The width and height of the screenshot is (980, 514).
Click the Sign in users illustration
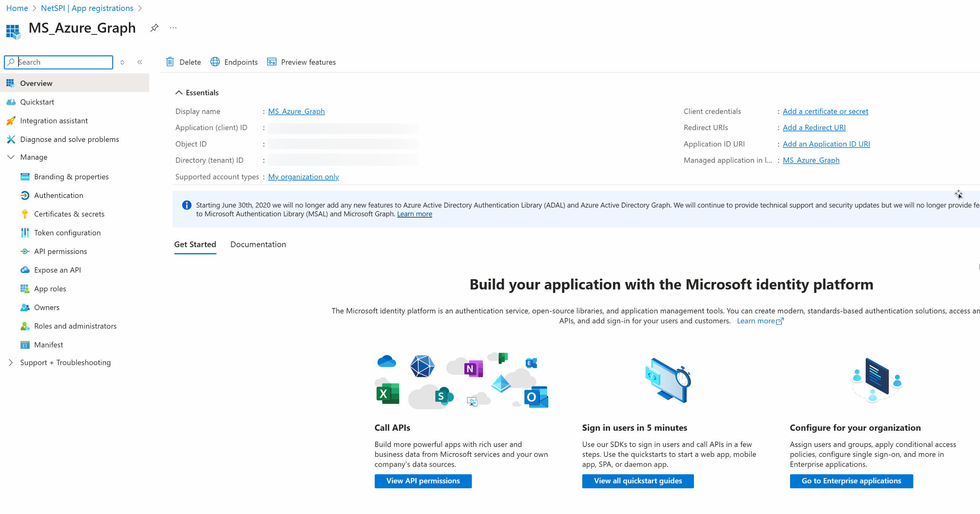tap(669, 380)
